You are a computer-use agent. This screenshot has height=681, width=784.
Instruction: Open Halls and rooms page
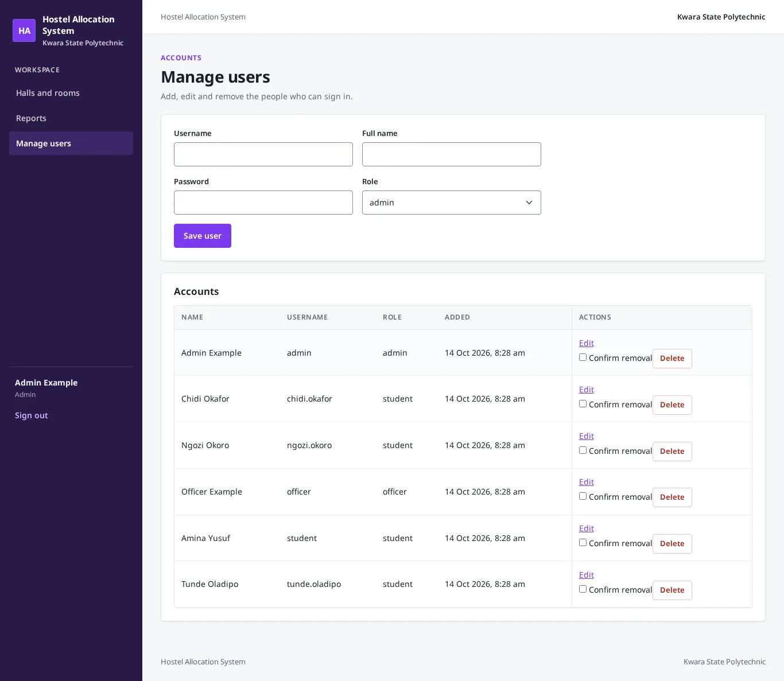click(71, 93)
